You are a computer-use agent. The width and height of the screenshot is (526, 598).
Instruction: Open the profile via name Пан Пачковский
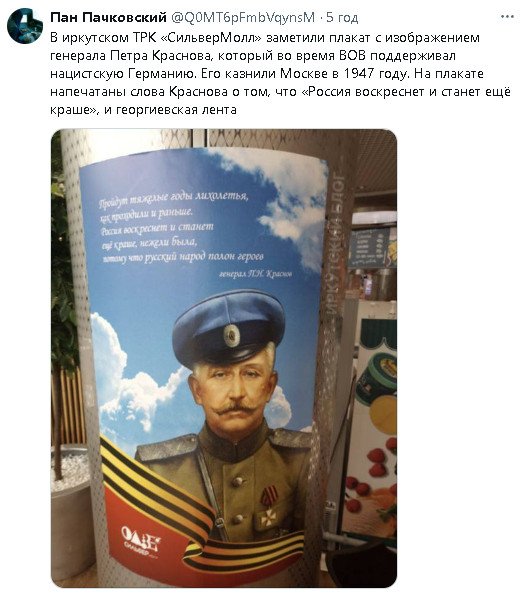[x=108, y=17]
